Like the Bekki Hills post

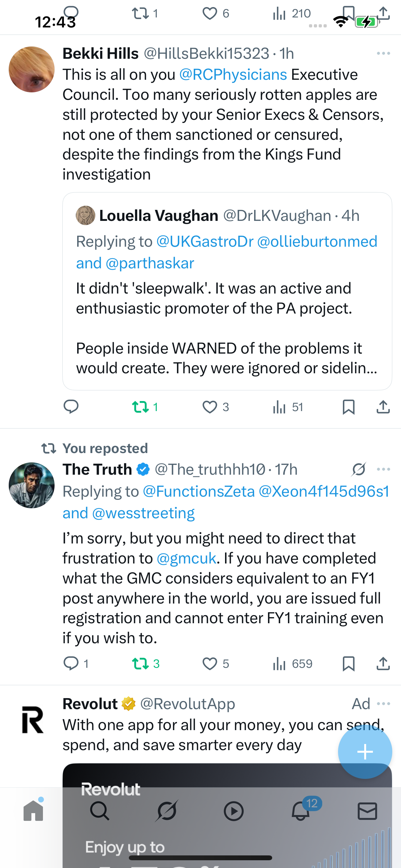tap(210, 407)
